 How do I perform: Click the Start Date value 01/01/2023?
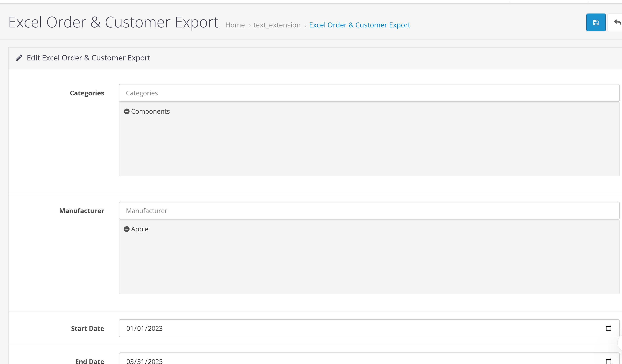144,328
